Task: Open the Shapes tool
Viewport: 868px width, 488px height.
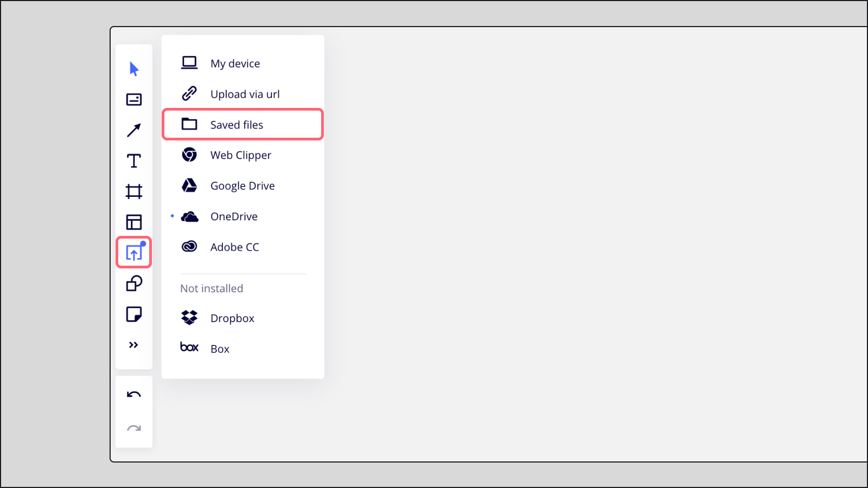Action: tap(134, 284)
